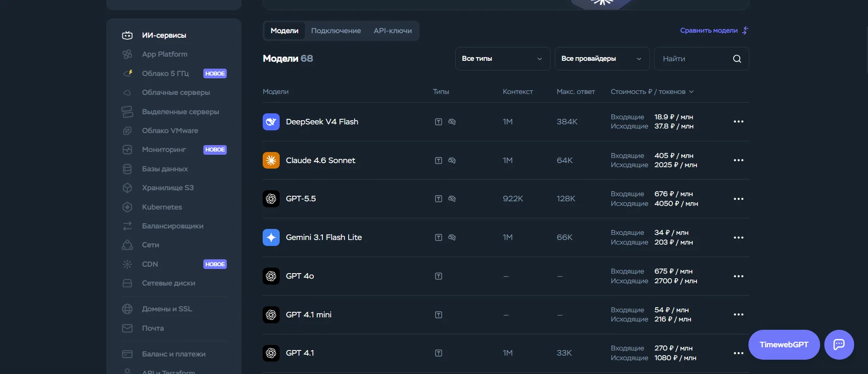
Task: Open more options for Claude 4.6 Sonnet
Action: click(x=739, y=160)
